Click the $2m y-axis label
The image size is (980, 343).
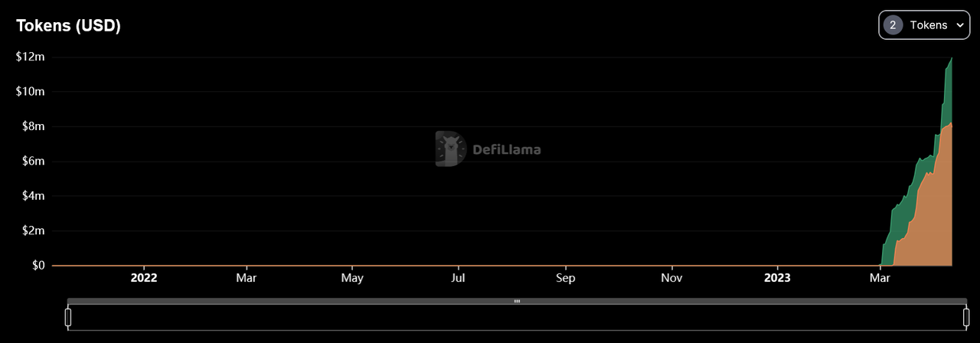coord(33,230)
